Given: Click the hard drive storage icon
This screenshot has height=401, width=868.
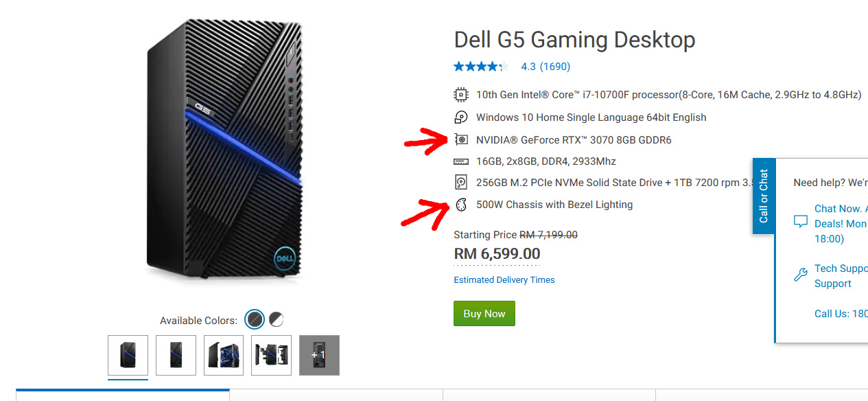Looking at the screenshot, I should click(x=461, y=183).
